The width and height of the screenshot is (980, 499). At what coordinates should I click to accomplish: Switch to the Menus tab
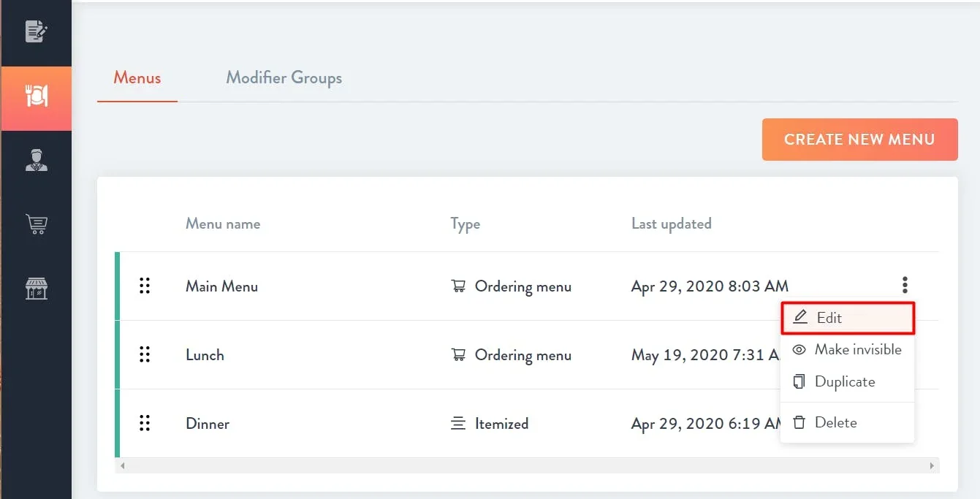137,77
